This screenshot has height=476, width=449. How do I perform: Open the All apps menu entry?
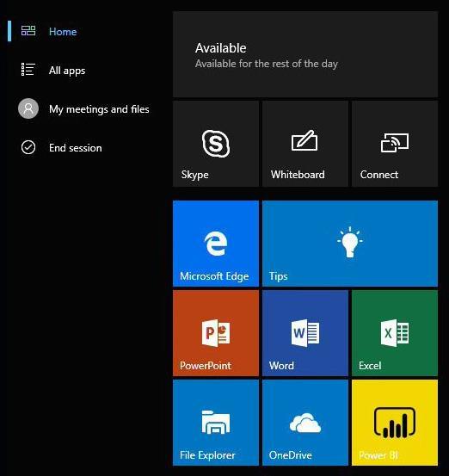pyautogui.click(x=67, y=71)
